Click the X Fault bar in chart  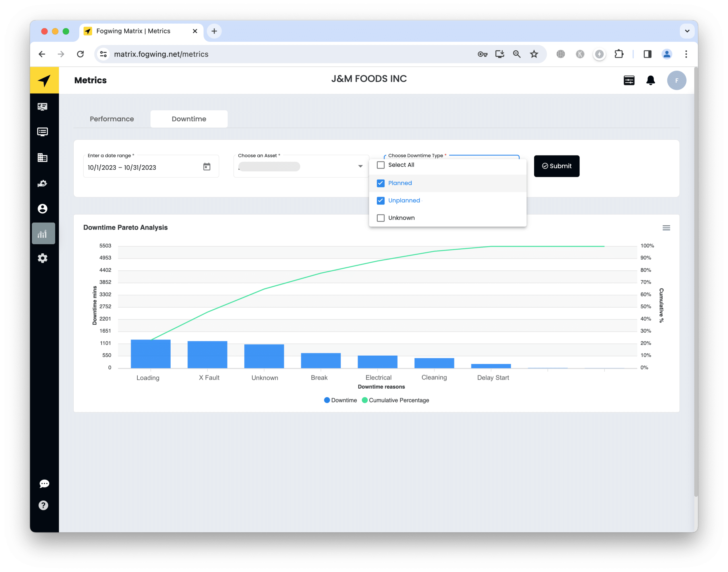[x=207, y=355]
